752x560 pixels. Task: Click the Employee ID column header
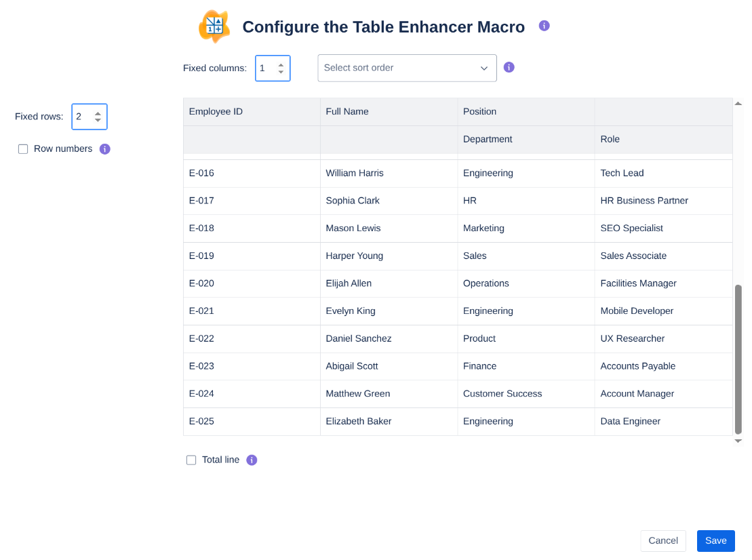[x=216, y=112]
